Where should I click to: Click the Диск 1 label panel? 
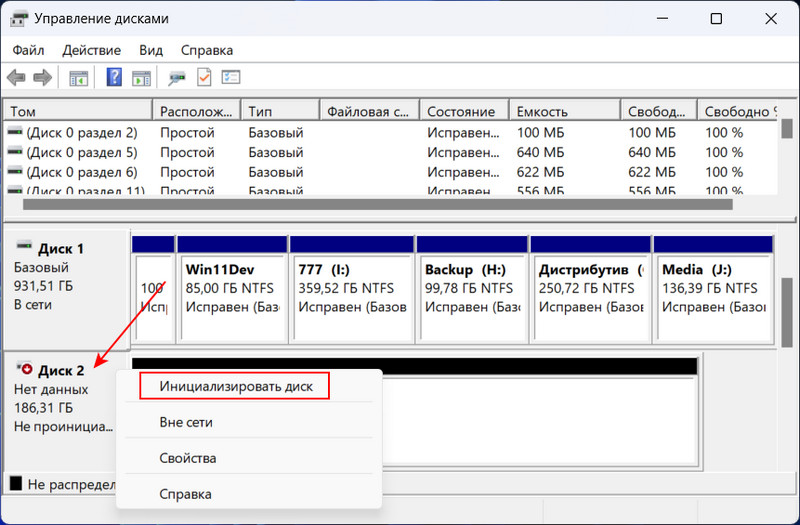point(66,289)
